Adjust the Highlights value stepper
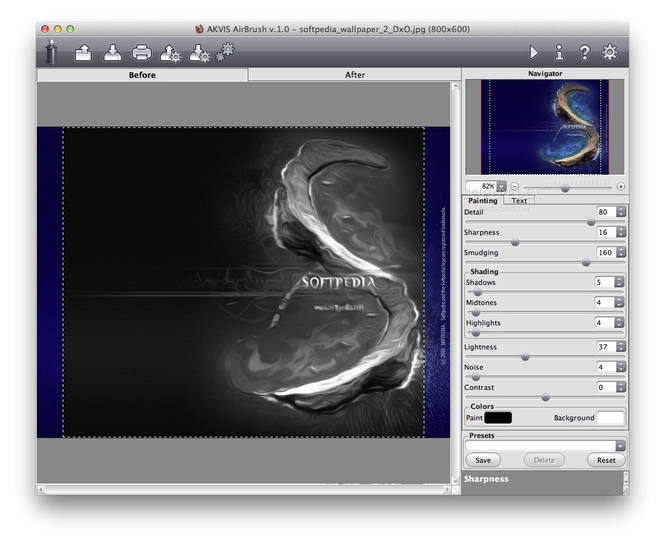Image resolution: width=665 pixels, height=545 pixels. pyautogui.click(x=619, y=323)
